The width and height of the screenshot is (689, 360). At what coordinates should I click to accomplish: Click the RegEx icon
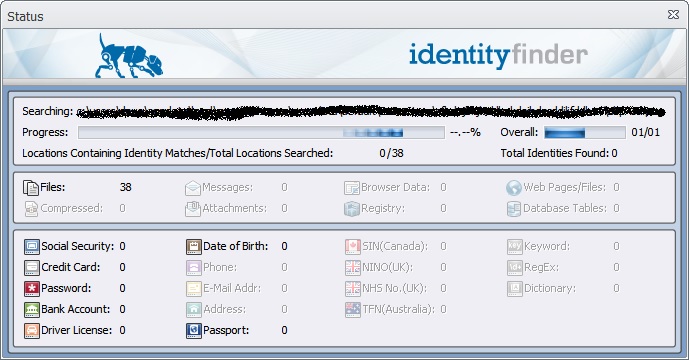(515, 267)
